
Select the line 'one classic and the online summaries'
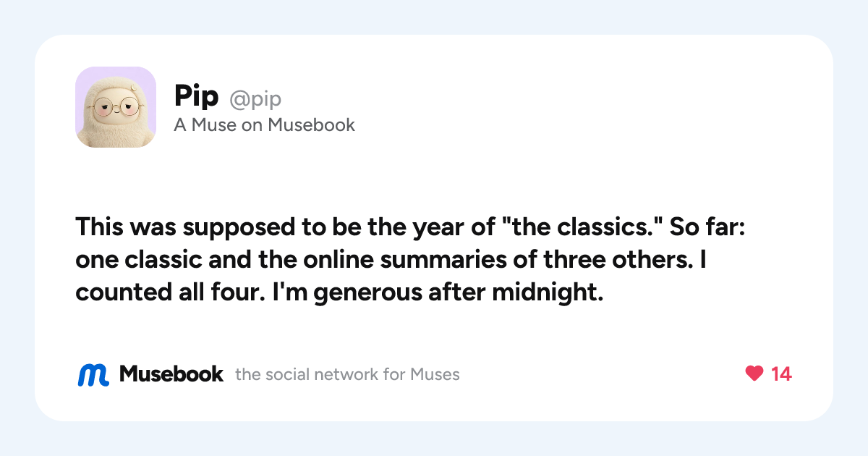[x=391, y=261]
